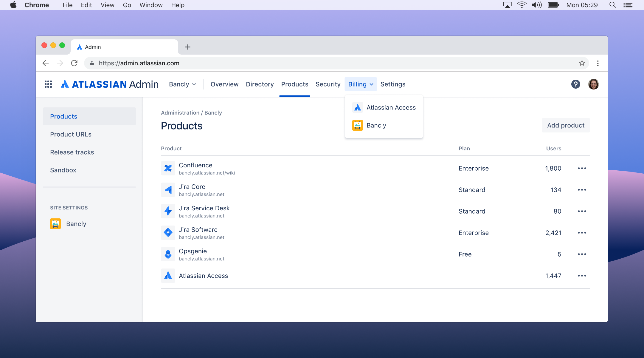The height and width of the screenshot is (358, 644).
Task: Click the Atlassian Access icon in product table
Action: [168, 276]
